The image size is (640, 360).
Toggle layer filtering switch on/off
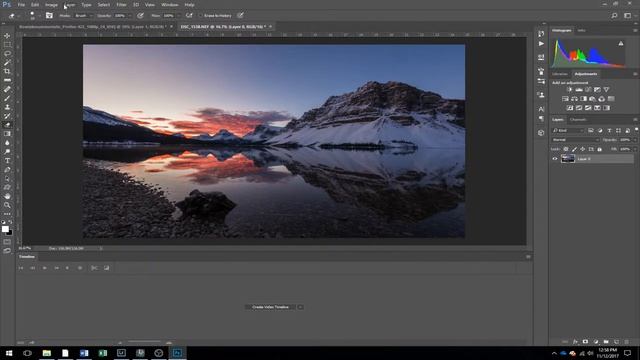(636, 129)
